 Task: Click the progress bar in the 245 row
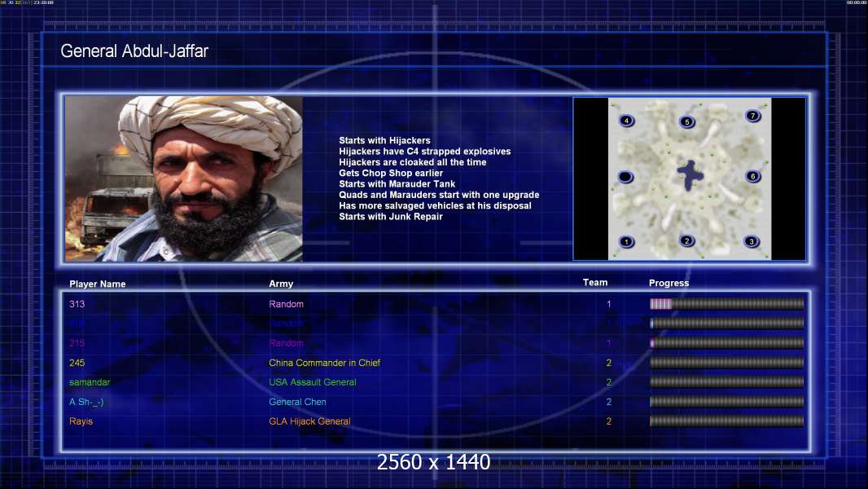tap(726, 363)
